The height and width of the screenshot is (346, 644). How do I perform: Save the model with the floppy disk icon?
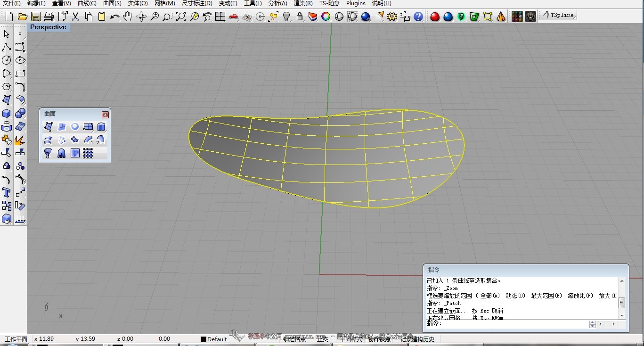(x=35, y=16)
